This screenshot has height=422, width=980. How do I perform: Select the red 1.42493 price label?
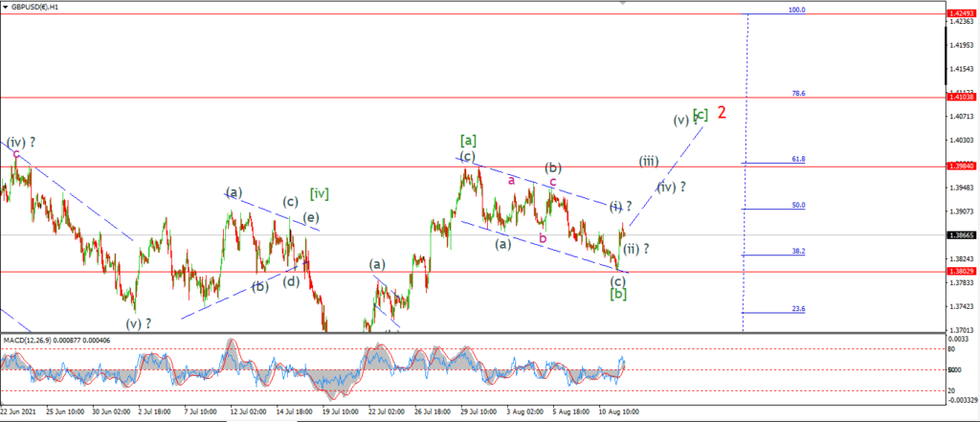[x=962, y=13]
